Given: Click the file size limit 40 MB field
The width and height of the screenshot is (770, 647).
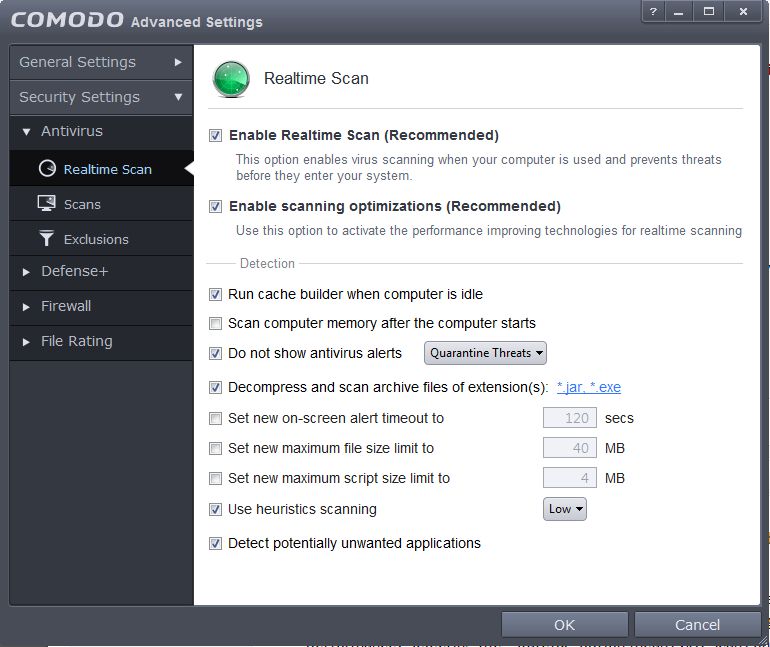Looking at the screenshot, I should [570, 448].
